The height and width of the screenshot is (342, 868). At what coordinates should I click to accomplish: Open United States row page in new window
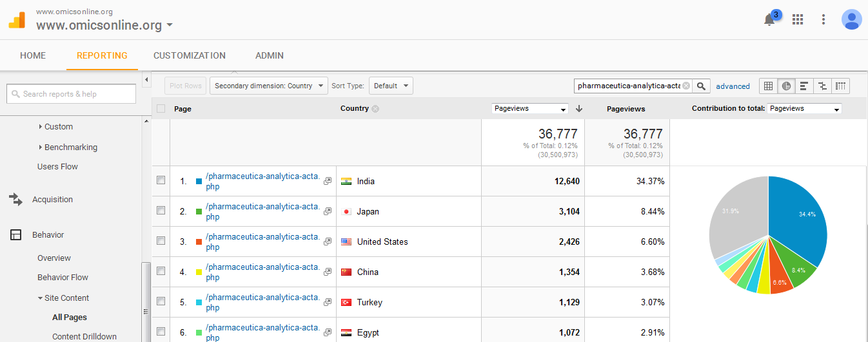(x=328, y=242)
